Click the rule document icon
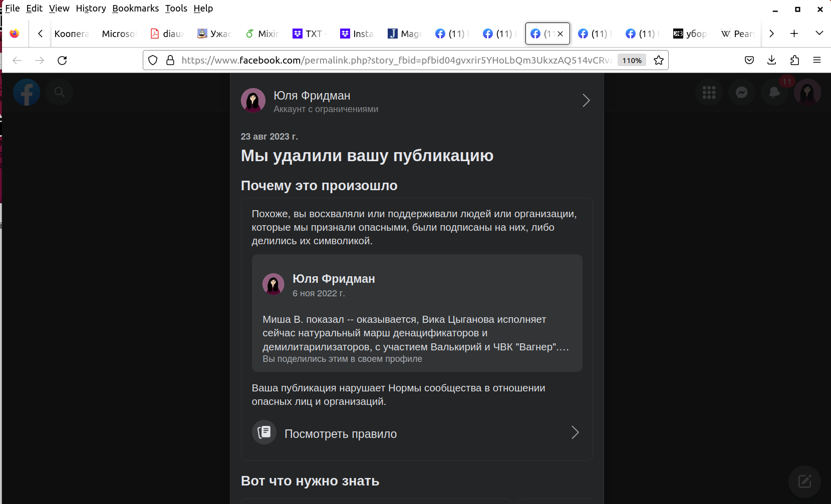 (264, 432)
